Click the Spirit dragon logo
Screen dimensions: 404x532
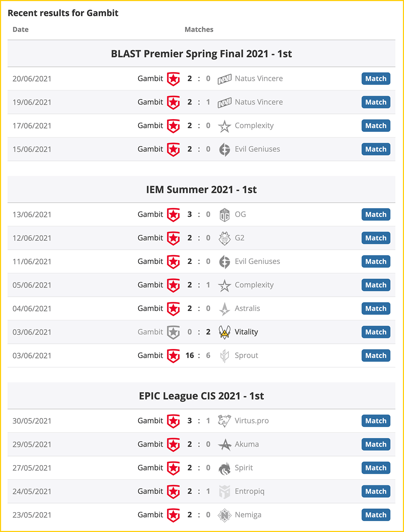pyautogui.click(x=225, y=468)
